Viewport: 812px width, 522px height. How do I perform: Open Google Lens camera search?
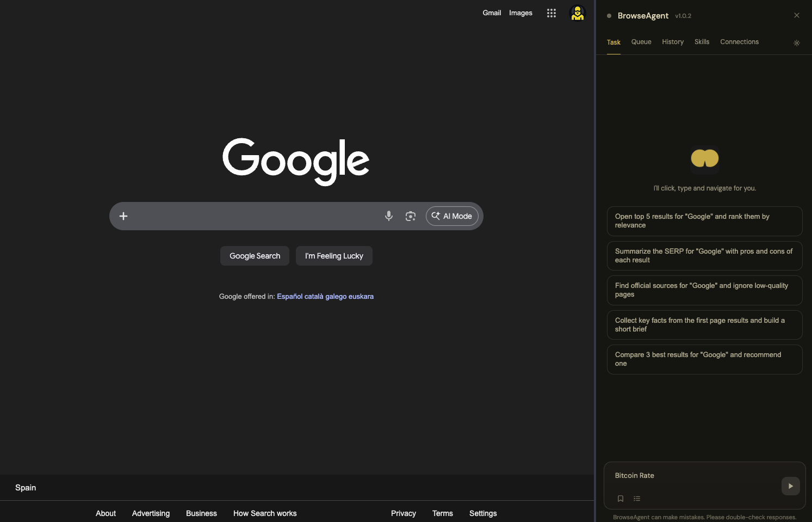click(x=411, y=216)
